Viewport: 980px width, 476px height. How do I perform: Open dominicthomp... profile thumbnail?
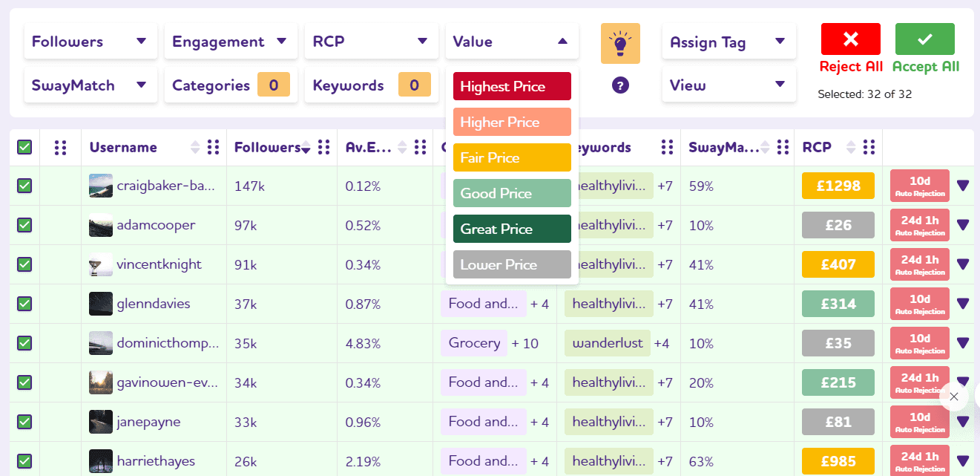pyautogui.click(x=101, y=343)
